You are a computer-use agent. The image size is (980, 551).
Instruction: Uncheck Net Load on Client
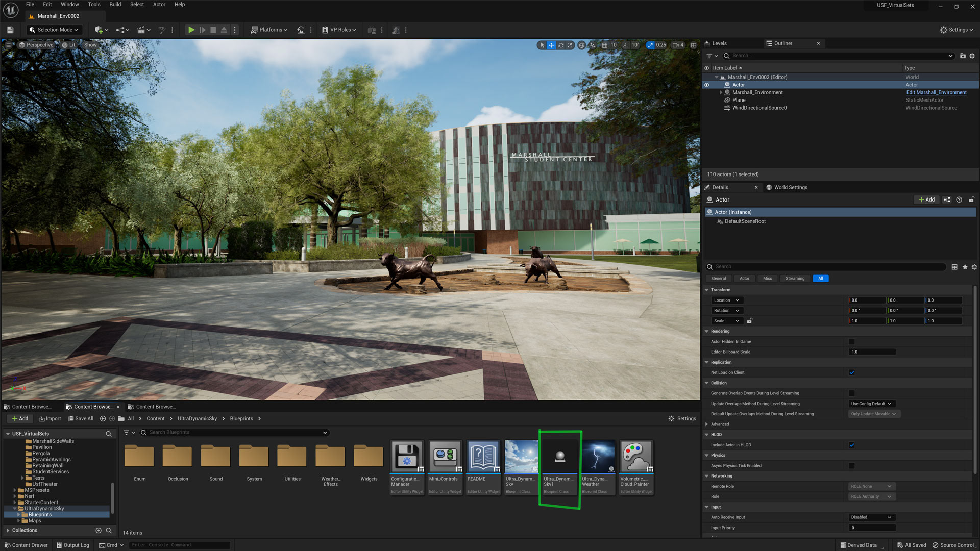coord(851,372)
